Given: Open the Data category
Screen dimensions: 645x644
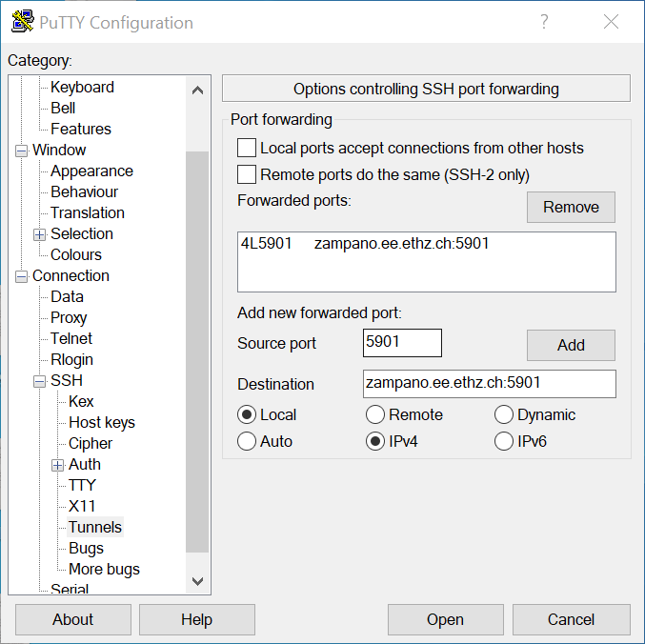Looking at the screenshot, I should (67, 297).
